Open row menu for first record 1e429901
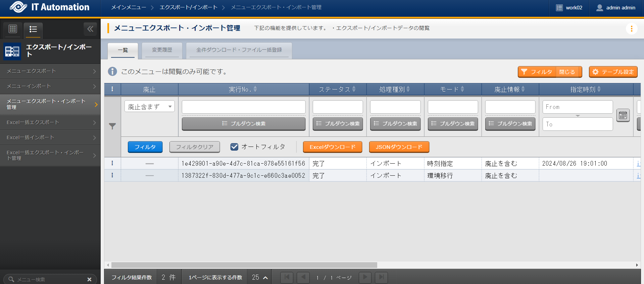Viewport: 644px width, 284px height. point(112,163)
